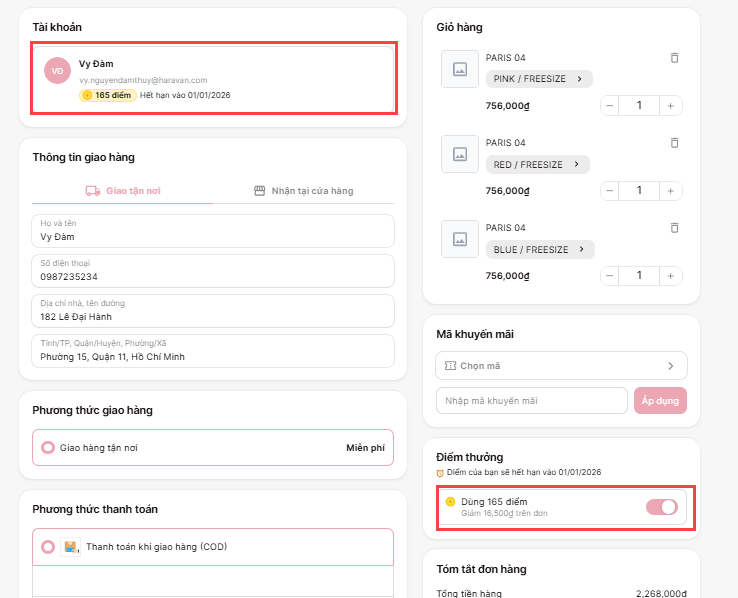The height and width of the screenshot is (598, 738).
Task: Click the Nhập mã khuyến mãi field
Action: tap(531, 400)
